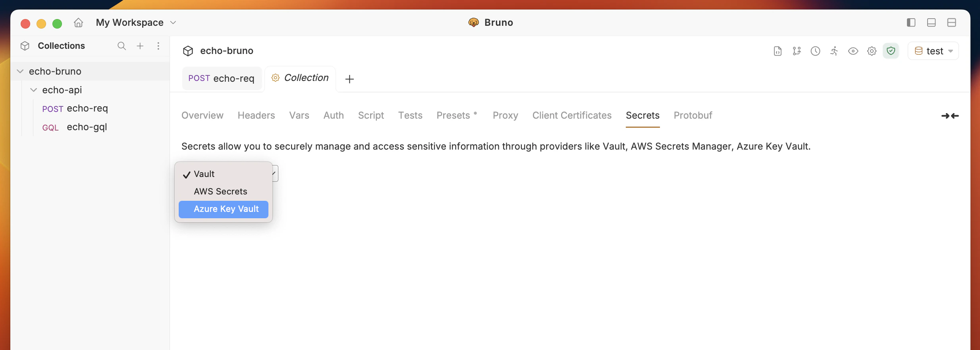Add a new collection with plus icon

tap(140, 46)
